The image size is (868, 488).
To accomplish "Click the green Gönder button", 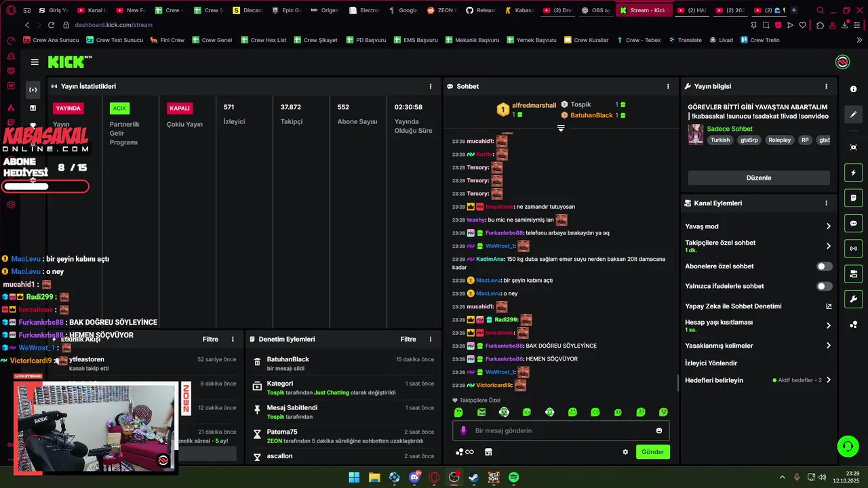I will [653, 452].
